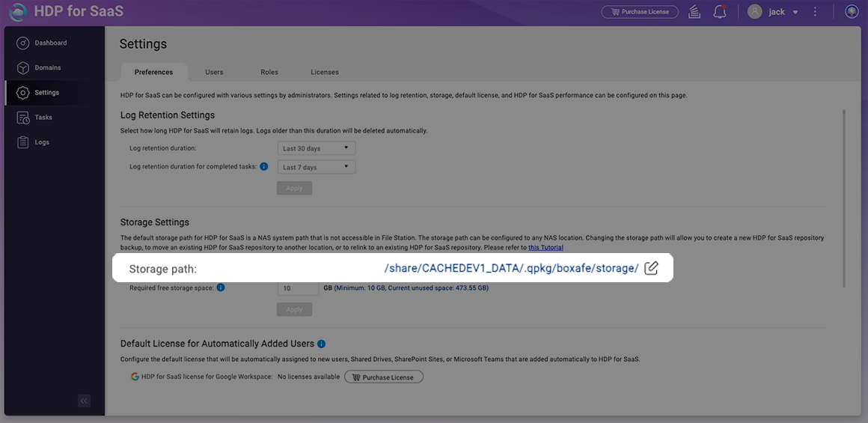The height and width of the screenshot is (423, 868).
Task: Open the notifications bell icon
Action: point(719,12)
